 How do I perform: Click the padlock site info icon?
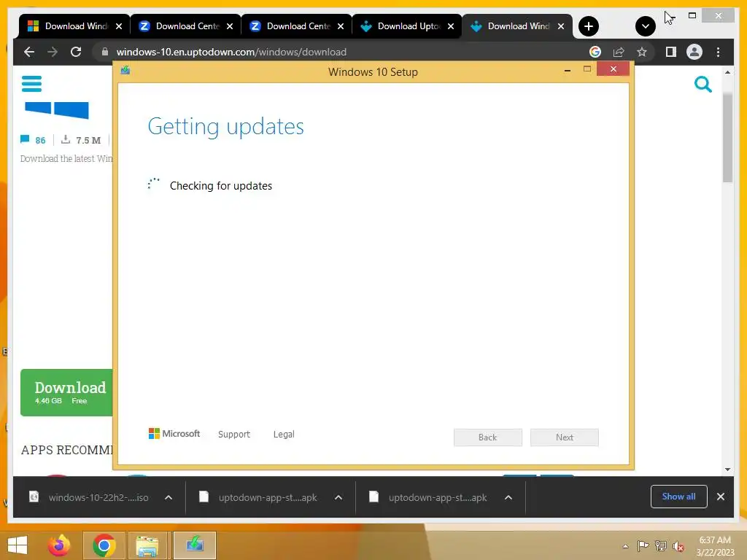[x=105, y=52]
